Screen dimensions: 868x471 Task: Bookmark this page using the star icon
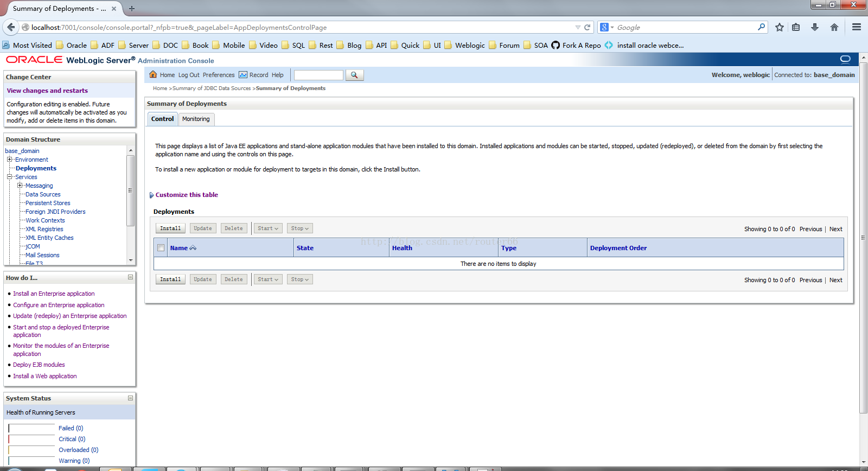780,27
